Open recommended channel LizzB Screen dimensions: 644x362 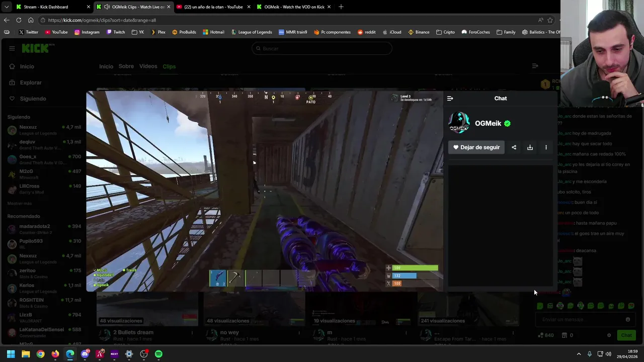pos(44,317)
